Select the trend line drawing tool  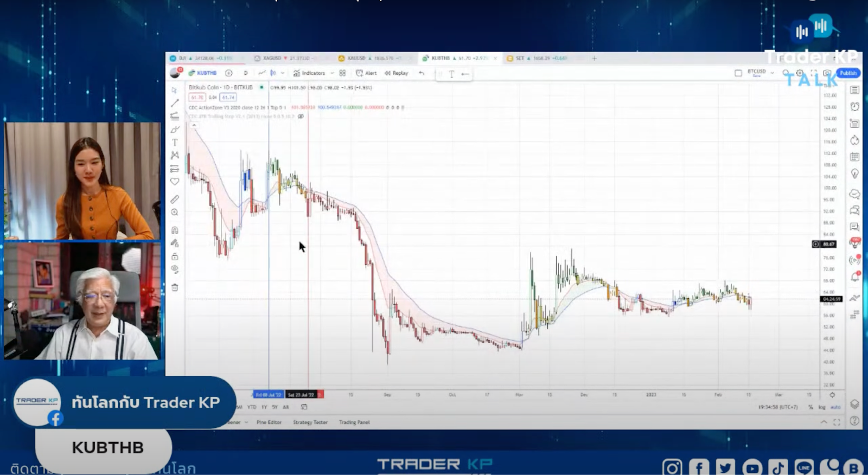click(x=175, y=102)
